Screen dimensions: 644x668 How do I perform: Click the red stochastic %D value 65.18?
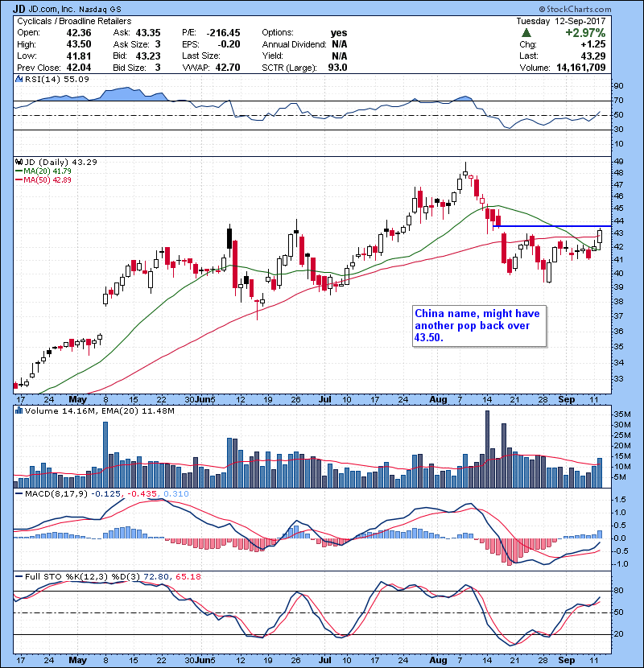pyautogui.click(x=188, y=576)
